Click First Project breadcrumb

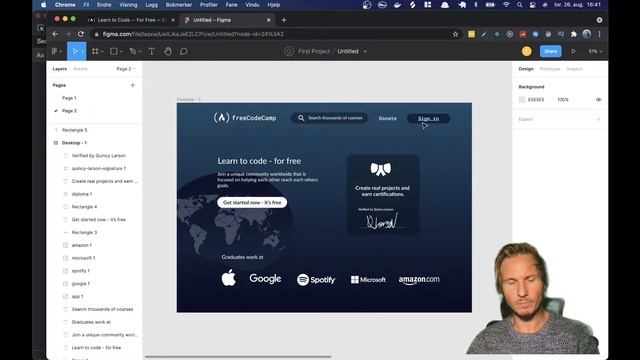coord(314,51)
